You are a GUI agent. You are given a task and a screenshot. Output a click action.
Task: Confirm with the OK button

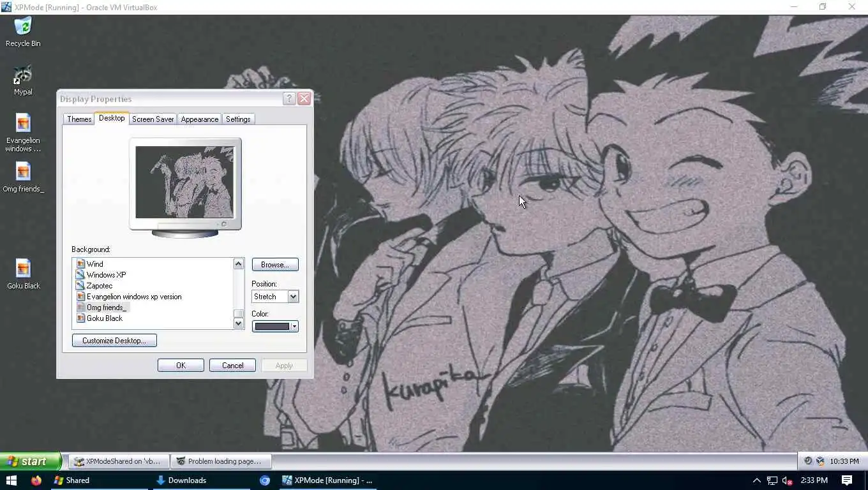click(181, 366)
